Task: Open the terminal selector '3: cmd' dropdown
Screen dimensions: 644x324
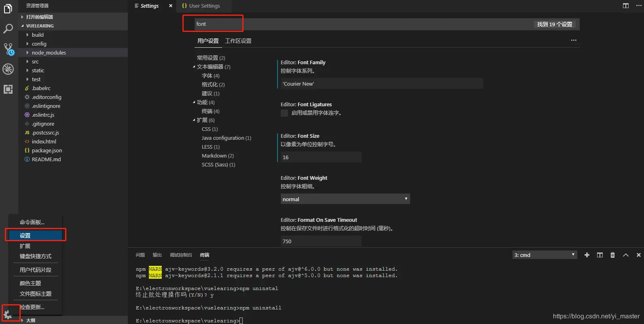Action: [544, 255]
